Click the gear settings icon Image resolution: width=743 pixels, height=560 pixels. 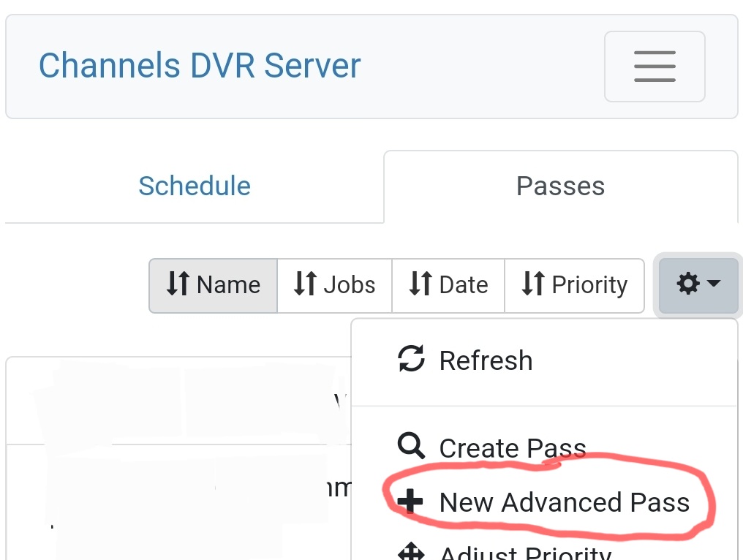coord(688,284)
